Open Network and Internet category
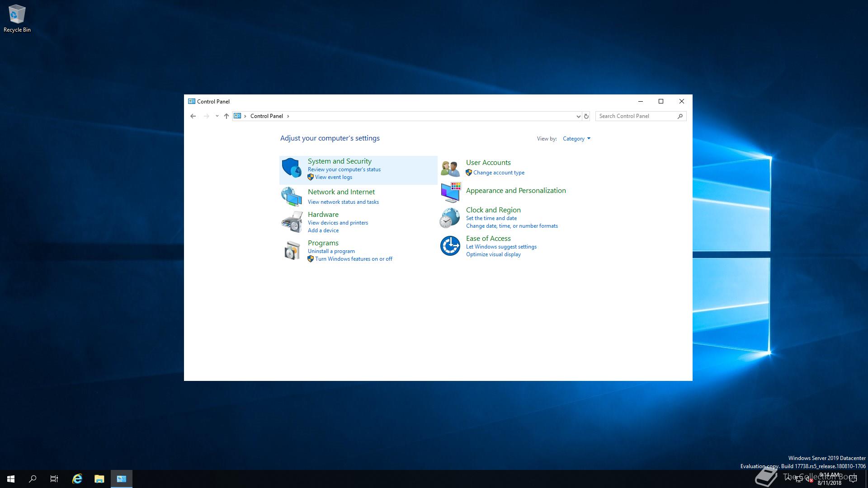This screenshot has width=868, height=488. click(341, 192)
